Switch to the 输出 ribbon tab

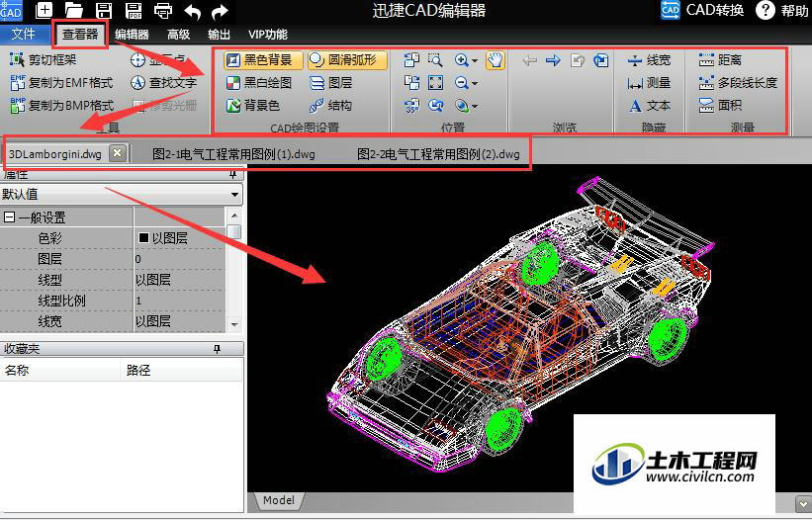tap(219, 35)
